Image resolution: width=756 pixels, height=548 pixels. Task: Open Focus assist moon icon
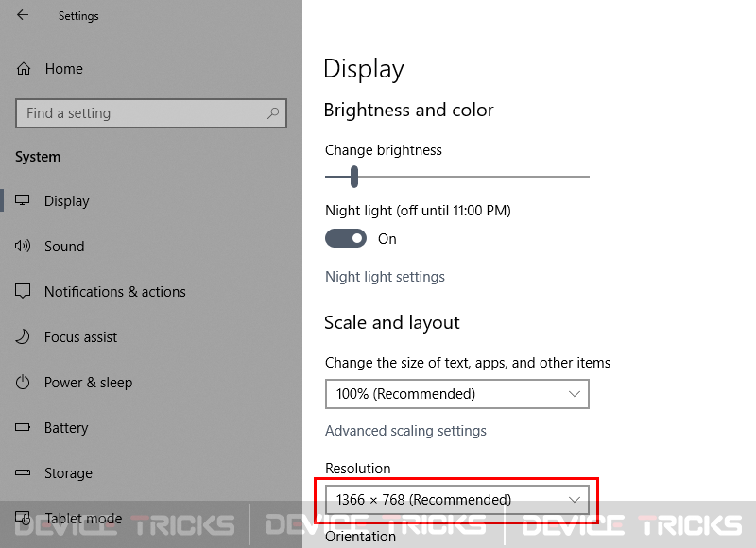22,336
